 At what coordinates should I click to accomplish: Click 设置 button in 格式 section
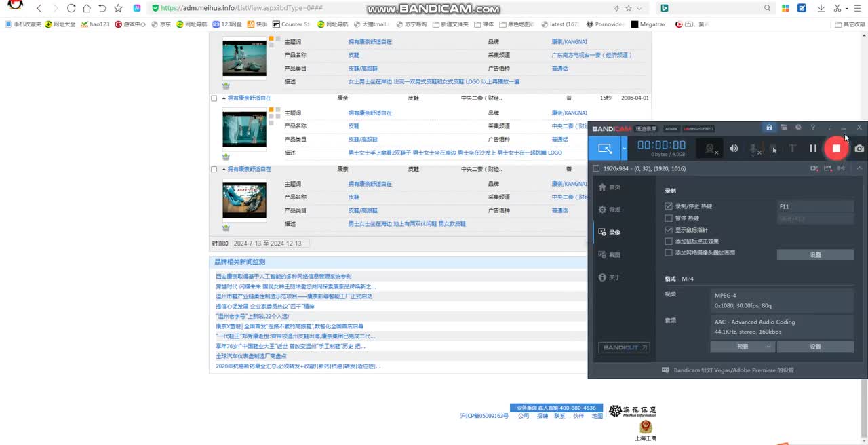[815, 347]
